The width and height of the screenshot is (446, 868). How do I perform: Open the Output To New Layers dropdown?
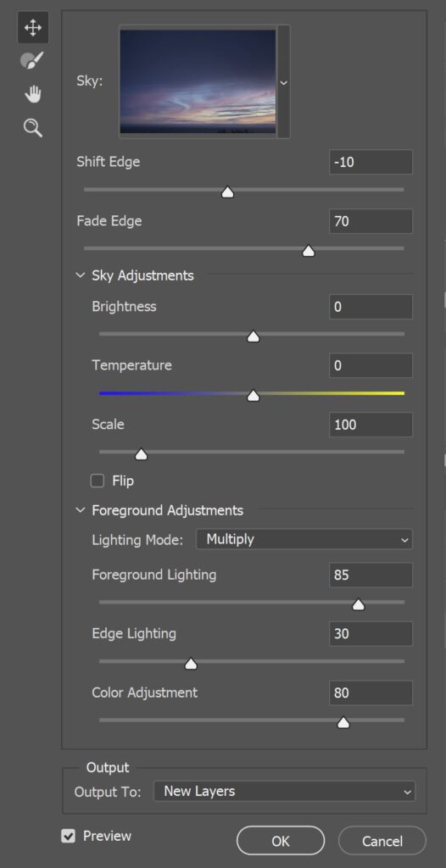tap(284, 792)
